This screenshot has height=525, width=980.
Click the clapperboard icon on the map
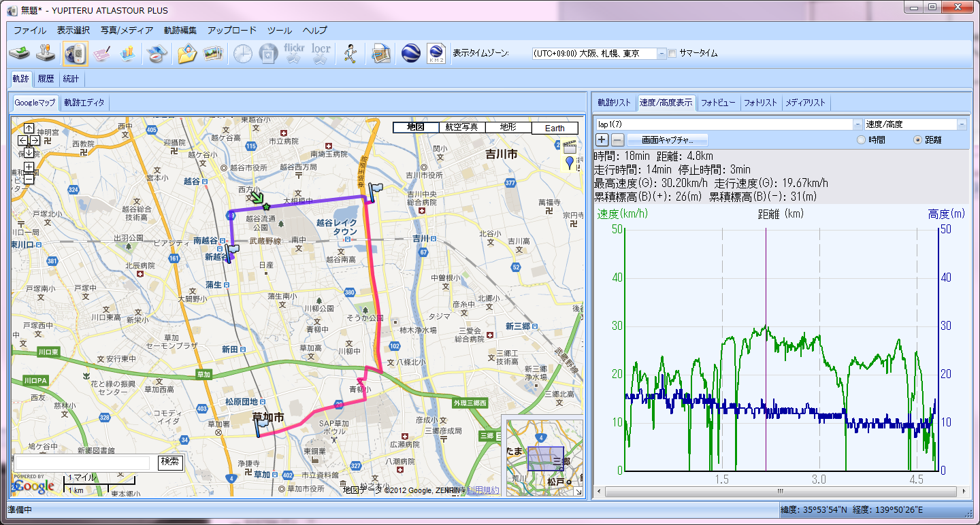[x=570, y=147]
